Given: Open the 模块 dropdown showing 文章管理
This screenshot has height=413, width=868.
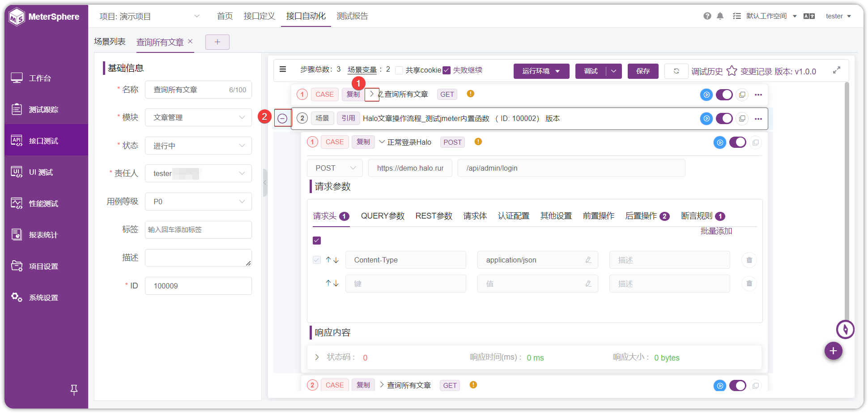Looking at the screenshot, I should pyautogui.click(x=198, y=117).
